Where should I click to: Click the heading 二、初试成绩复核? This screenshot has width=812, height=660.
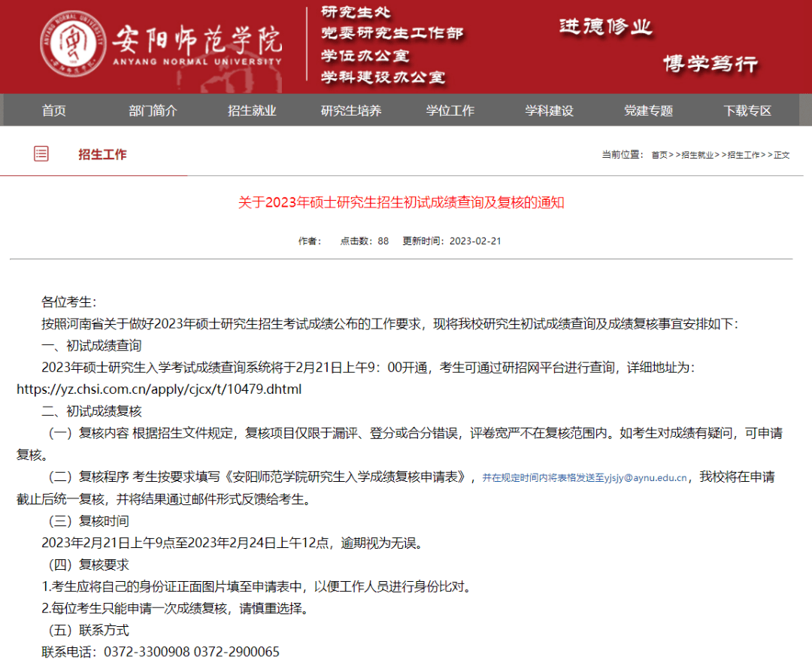[x=92, y=411]
